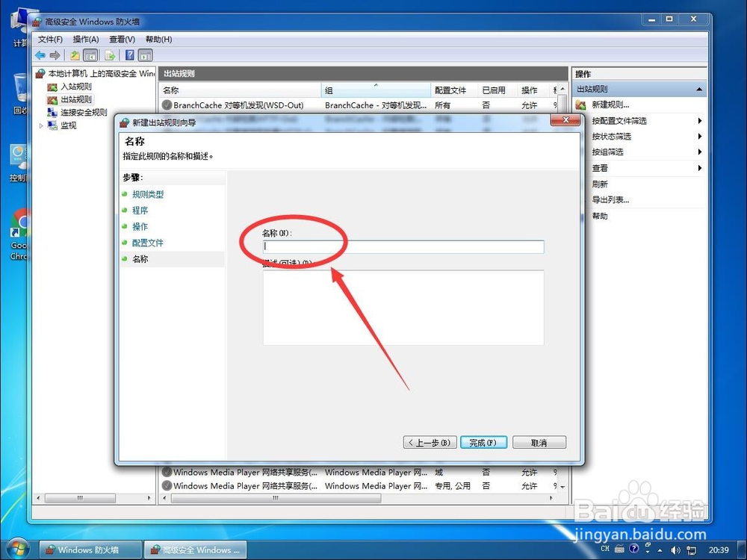Click the Windows Start button
This screenshot has height=560, width=747.
point(16,550)
